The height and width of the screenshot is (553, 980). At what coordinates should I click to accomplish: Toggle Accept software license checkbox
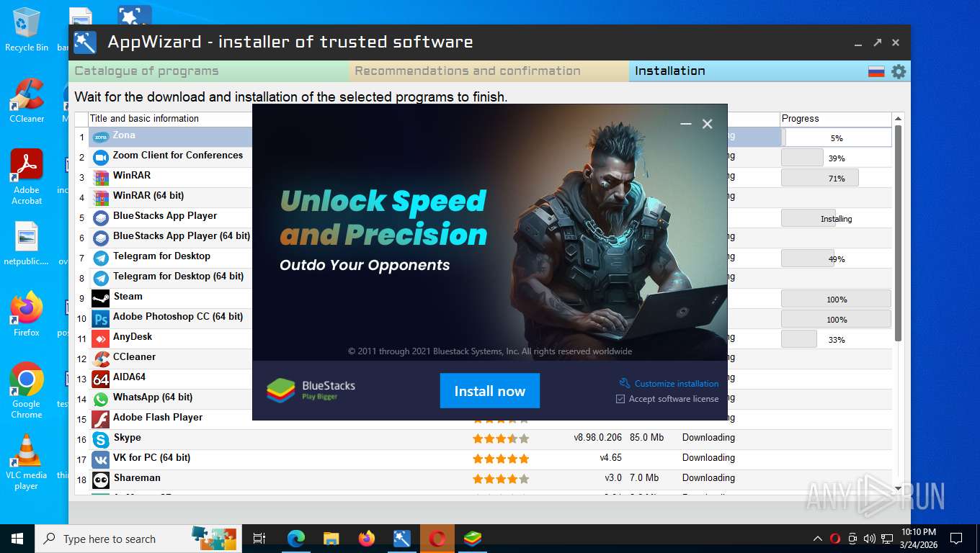620,399
